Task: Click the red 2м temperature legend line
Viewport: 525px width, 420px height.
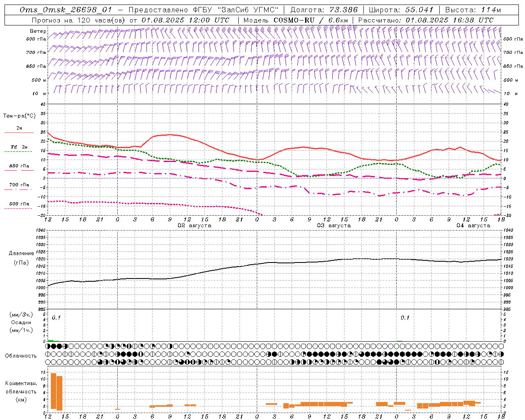Action: tap(19, 133)
